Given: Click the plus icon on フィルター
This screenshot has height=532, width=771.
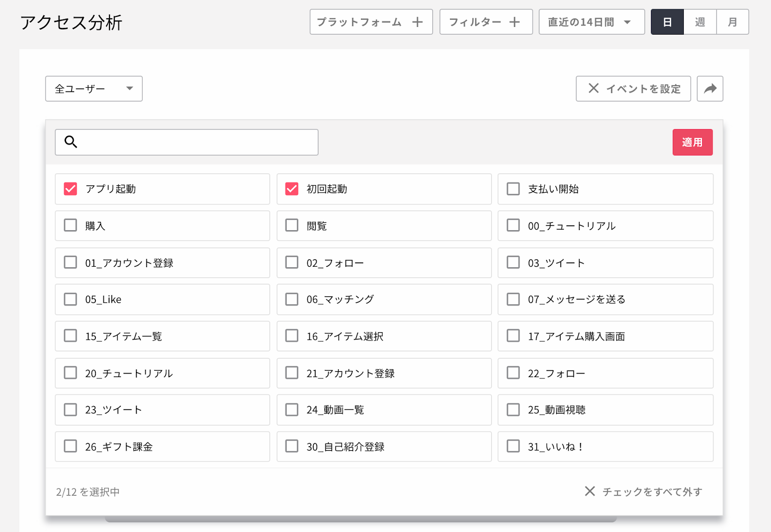Looking at the screenshot, I should click(514, 22).
